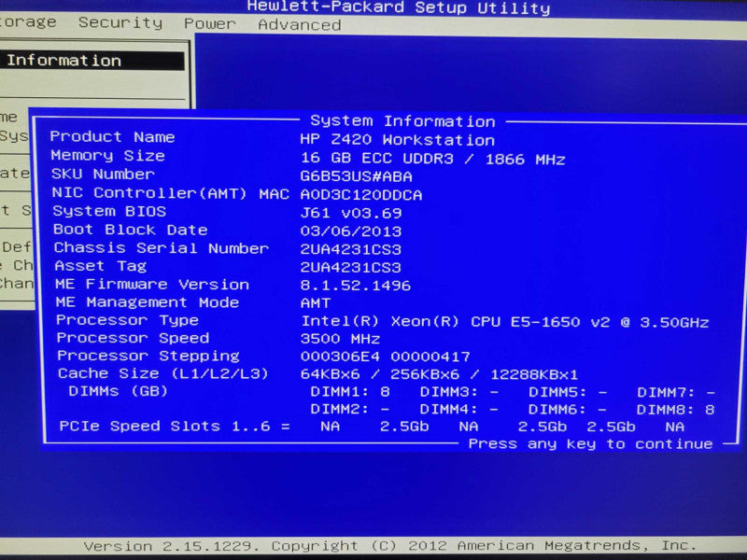Select the 'DIMM2: -' entry
Screen dimensions: 747x560
350,409
